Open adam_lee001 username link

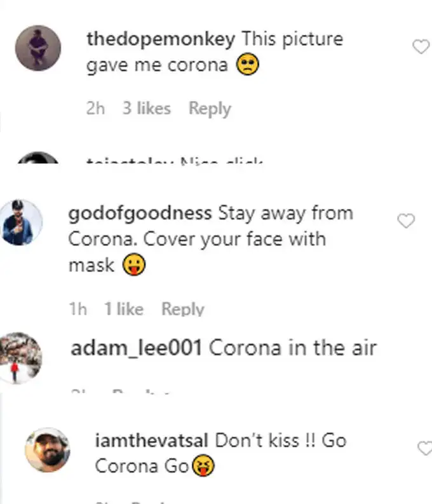tap(136, 348)
